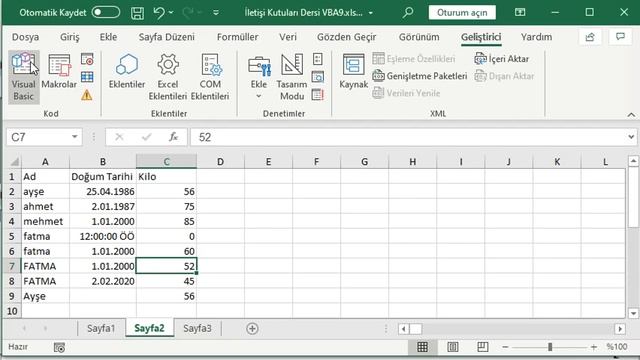This screenshot has width=640, height=360.
Task: Open COM Eklentileri dialog
Action: tap(210, 77)
